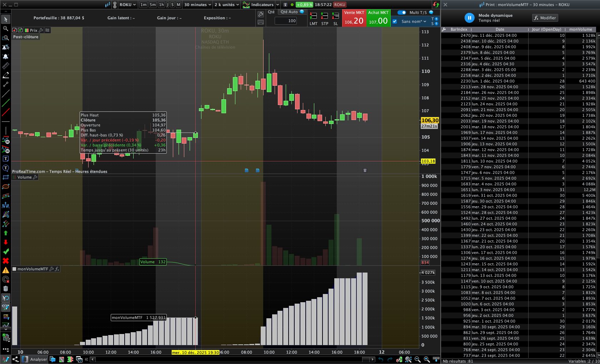Toggle the Multi T/S switch

(402, 13)
